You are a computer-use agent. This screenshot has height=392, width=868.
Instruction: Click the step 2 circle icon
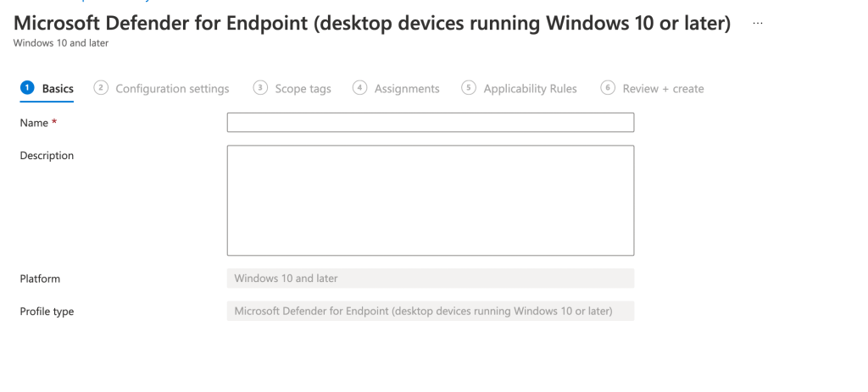click(101, 88)
